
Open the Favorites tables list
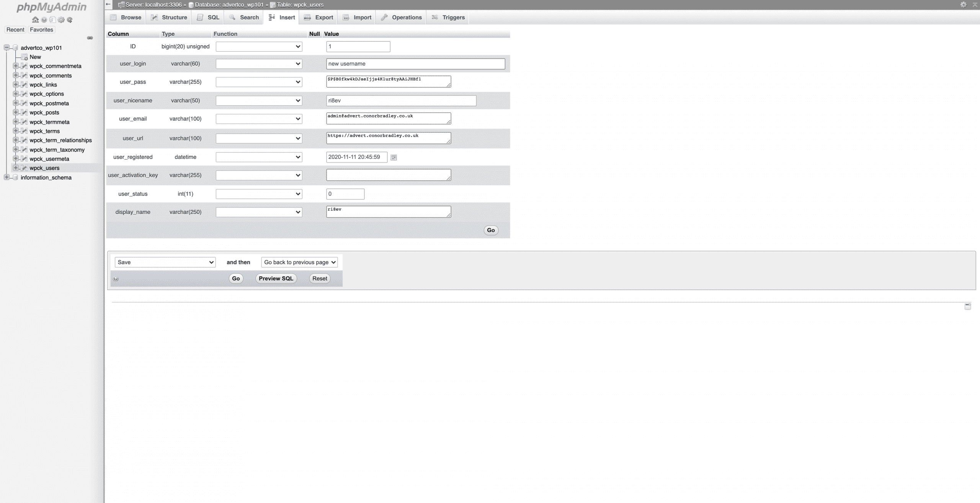pyautogui.click(x=41, y=29)
